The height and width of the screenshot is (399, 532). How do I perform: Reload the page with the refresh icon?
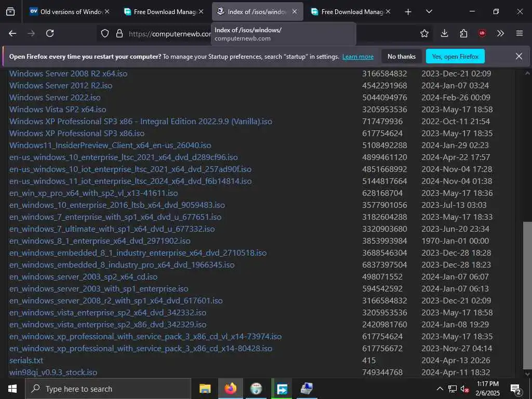point(50,33)
